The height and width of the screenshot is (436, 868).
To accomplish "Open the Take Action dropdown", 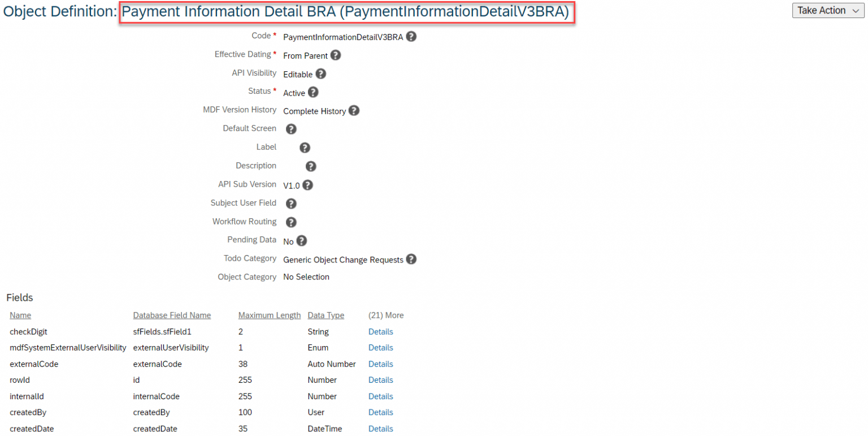I will coord(828,11).
